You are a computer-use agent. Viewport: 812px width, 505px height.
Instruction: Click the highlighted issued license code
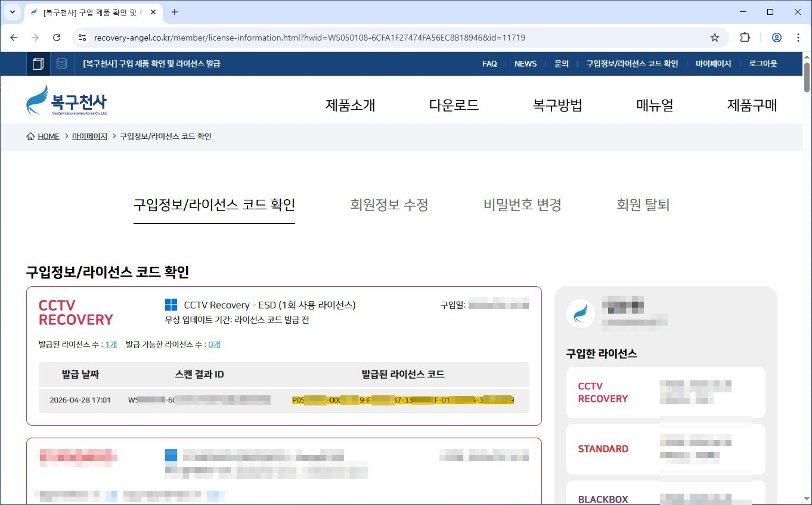[403, 400]
